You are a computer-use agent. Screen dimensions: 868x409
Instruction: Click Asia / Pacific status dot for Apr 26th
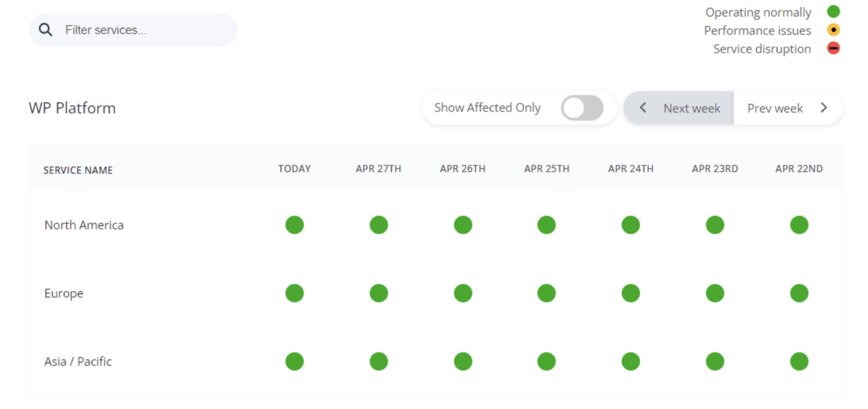(463, 361)
